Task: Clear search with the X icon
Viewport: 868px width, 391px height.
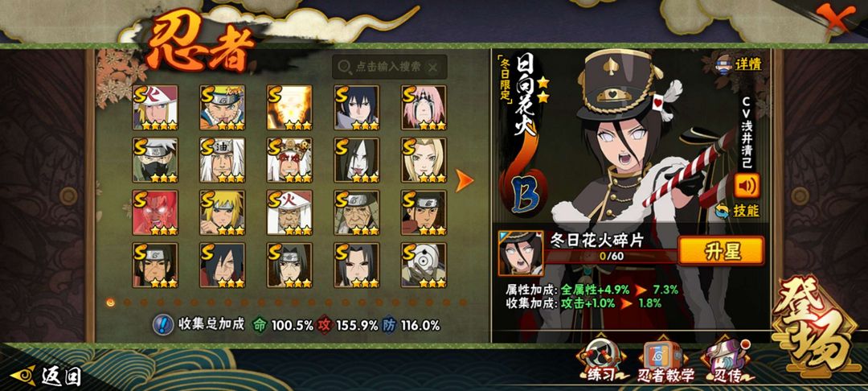Action: coord(433,68)
